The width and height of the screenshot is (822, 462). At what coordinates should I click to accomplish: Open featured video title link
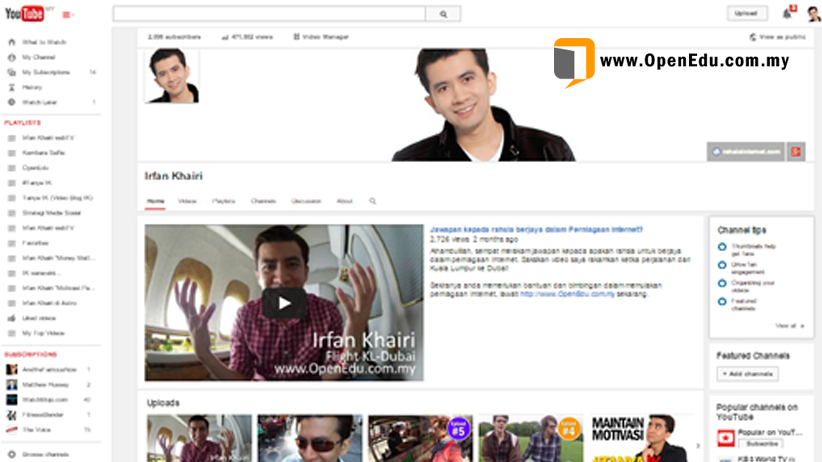536,229
